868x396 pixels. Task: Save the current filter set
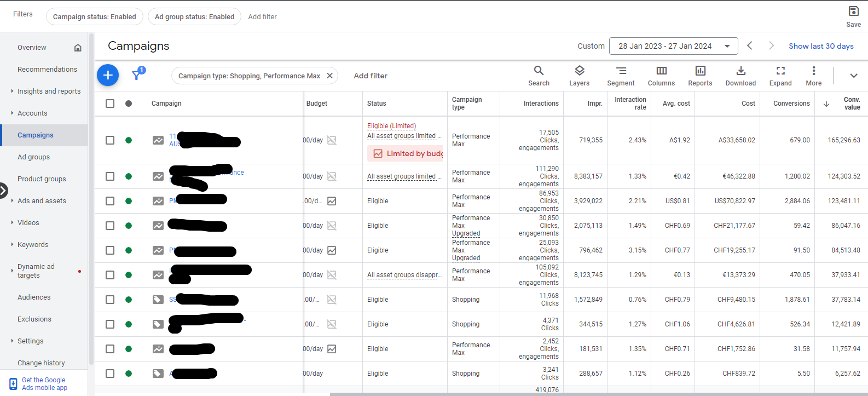(x=853, y=16)
